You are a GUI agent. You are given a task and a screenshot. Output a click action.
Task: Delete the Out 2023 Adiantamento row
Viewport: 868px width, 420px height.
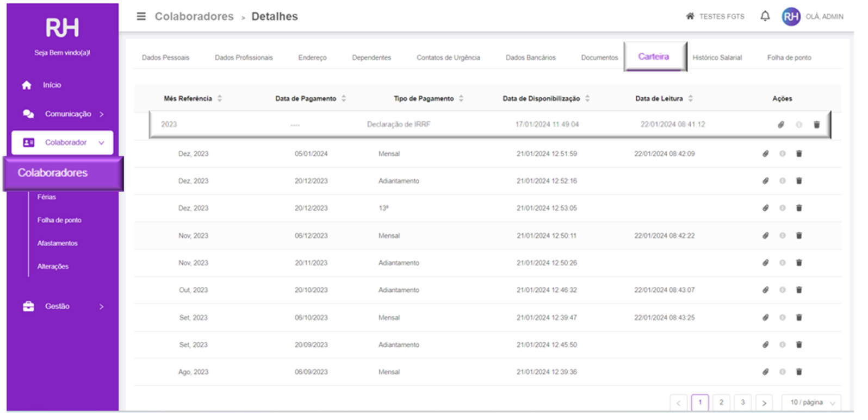pyautogui.click(x=799, y=290)
